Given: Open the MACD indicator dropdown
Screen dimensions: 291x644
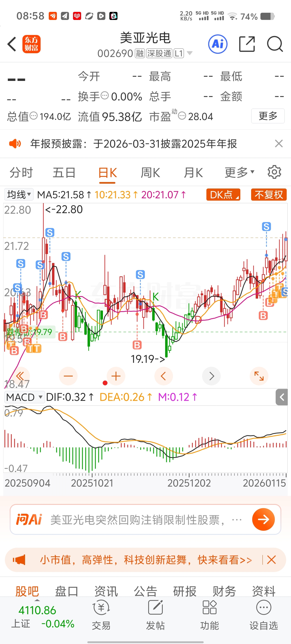Looking at the screenshot, I should pos(24,397).
